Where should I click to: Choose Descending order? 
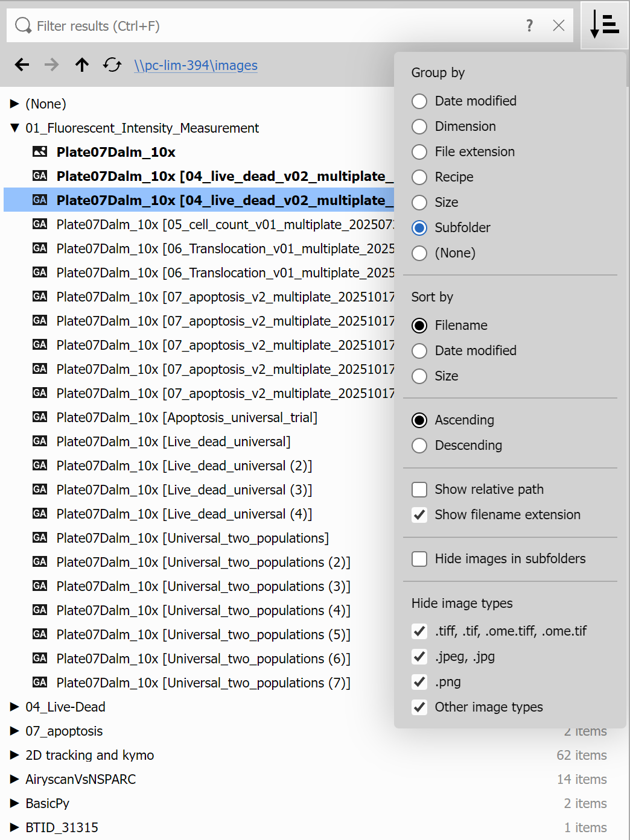[x=457, y=445]
